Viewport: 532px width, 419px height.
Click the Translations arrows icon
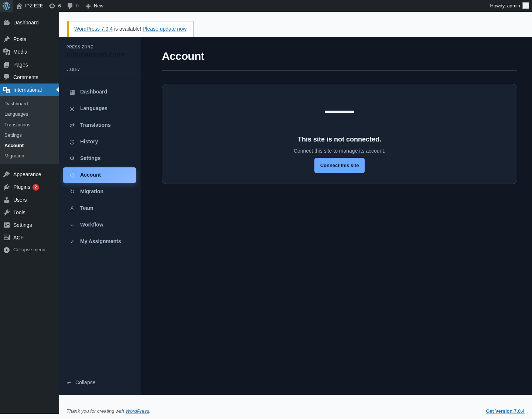(72, 125)
